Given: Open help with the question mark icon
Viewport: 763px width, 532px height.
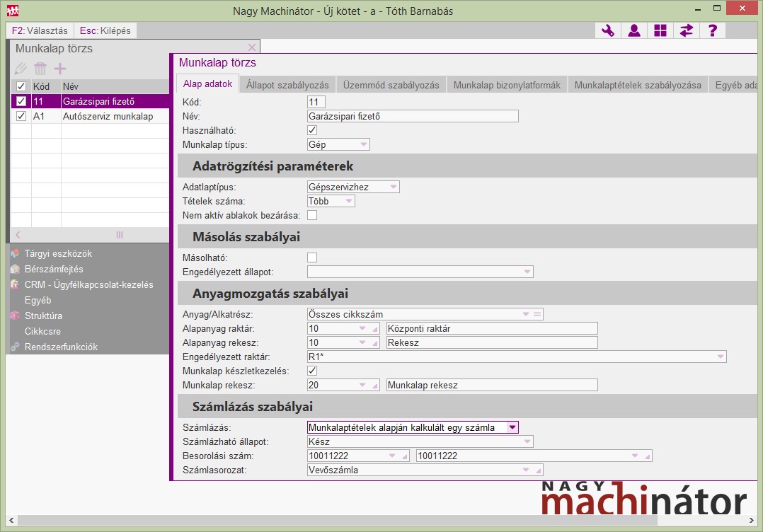Looking at the screenshot, I should (713, 30).
